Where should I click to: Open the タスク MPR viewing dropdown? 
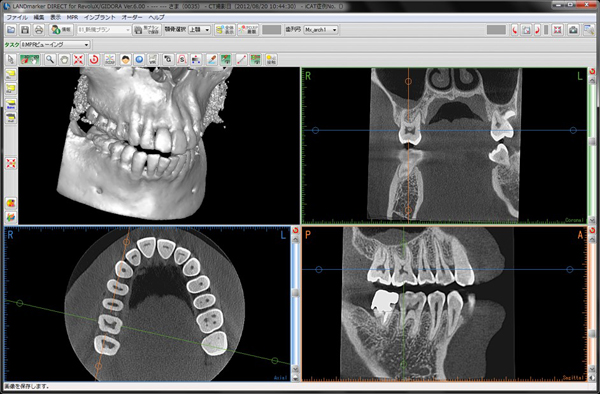click(x=55, y=45)
